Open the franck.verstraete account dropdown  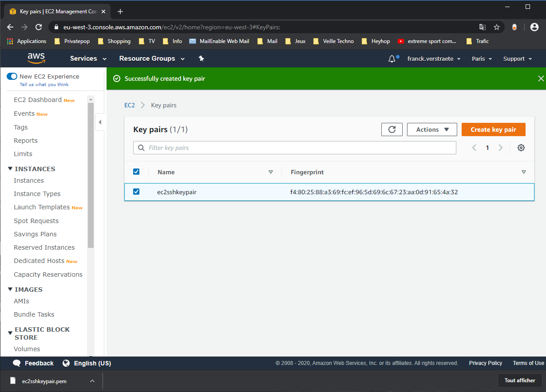click(x=434, y=59)
